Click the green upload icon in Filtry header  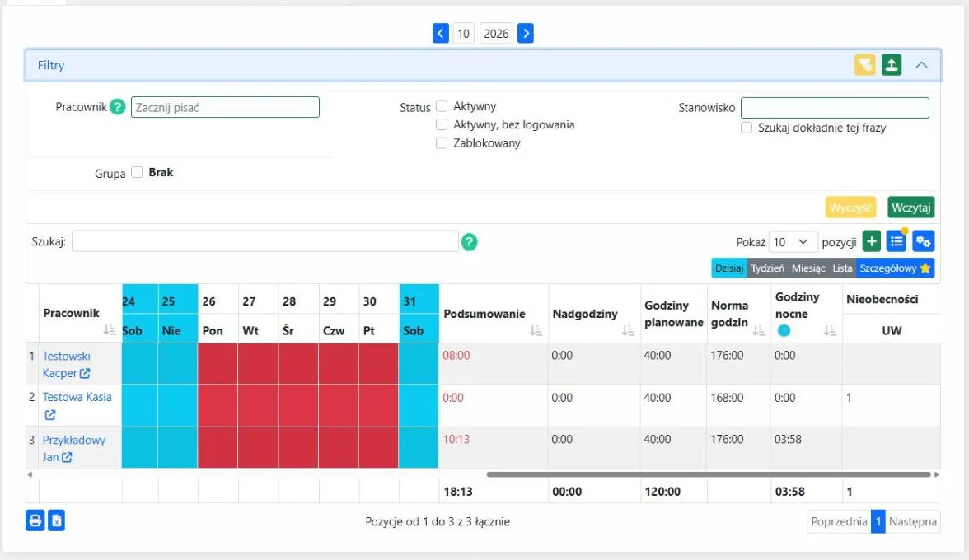tap(892, 65)
